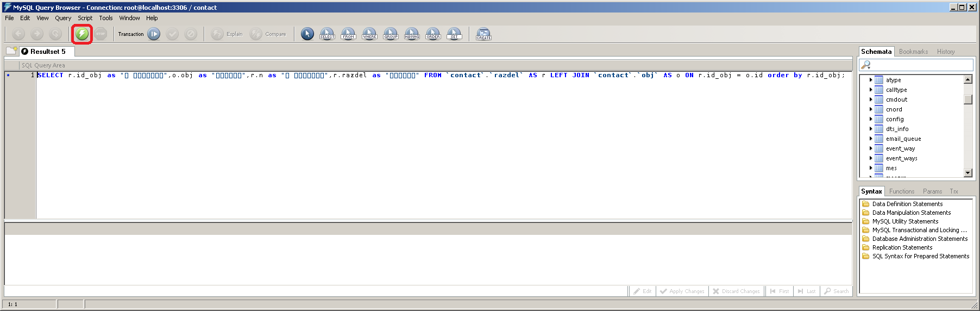Viewport: 980px width, 311px height.
Task: Click the Refresh query toolbar icon
Action: click(55, 34)
